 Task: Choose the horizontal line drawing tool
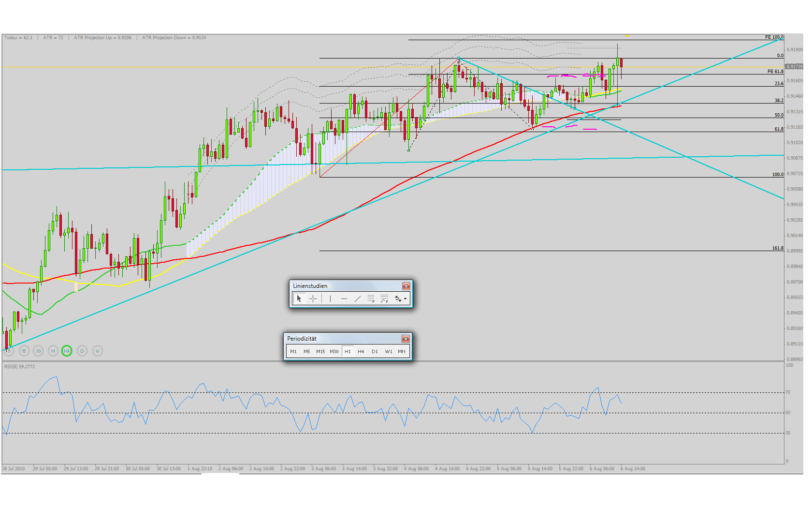click(x=344, y=299)
